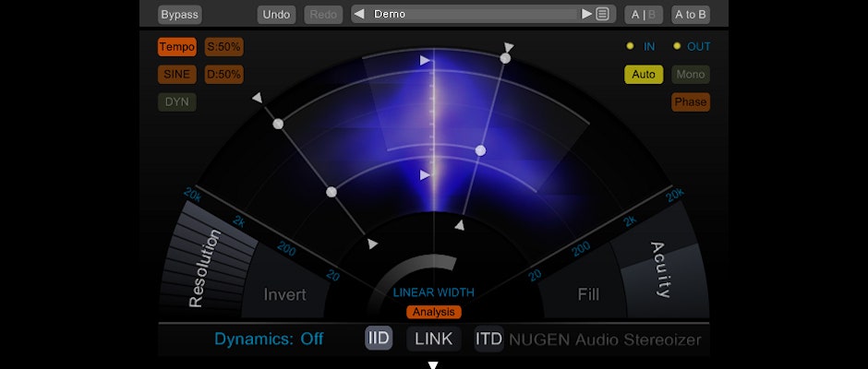Click the previous preset left arrow
The height and width of the screenshot is (369, 868).
360,14
